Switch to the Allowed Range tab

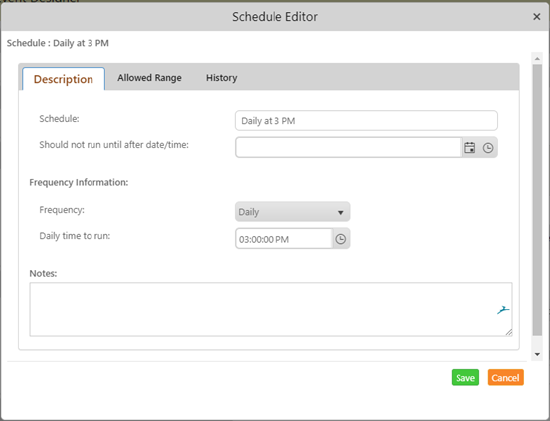pos(149,78)
